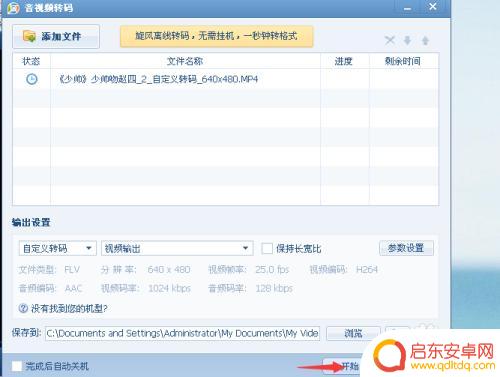Viewport: 500px width, 377px height.
Task: Click the 添加文件 add file button
Action: coord(56,36)
